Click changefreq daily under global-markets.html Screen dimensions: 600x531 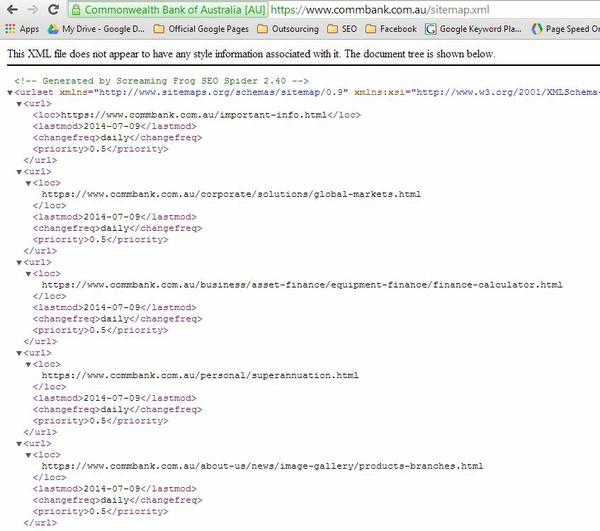[x=117, y=228]
